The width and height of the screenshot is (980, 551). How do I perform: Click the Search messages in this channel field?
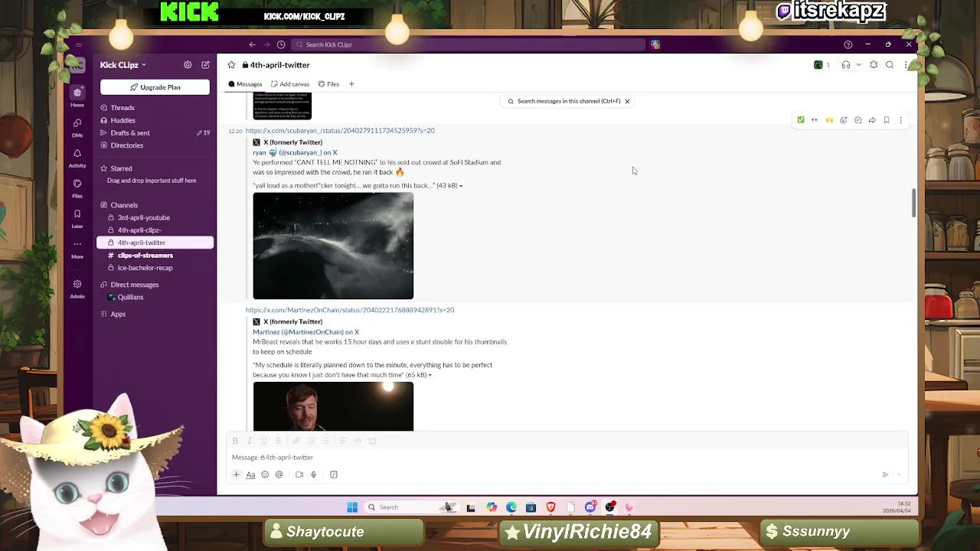568,101
